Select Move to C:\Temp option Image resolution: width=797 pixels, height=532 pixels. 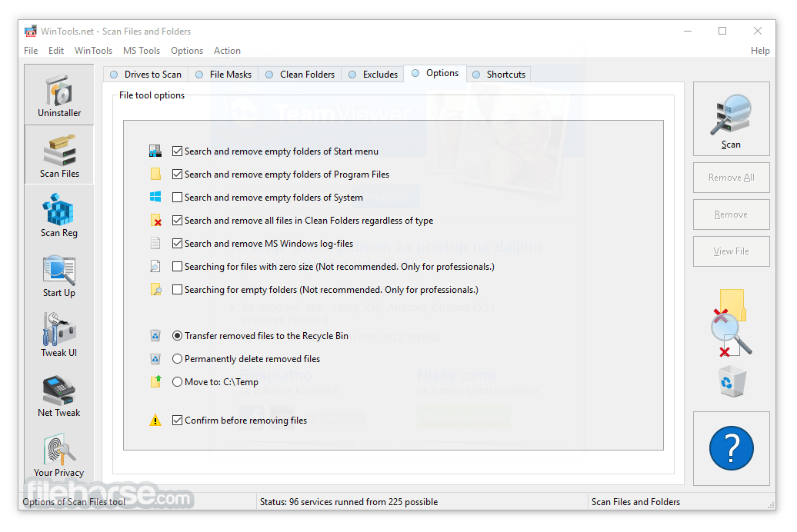pyautogui.click(x=177, y=381)
